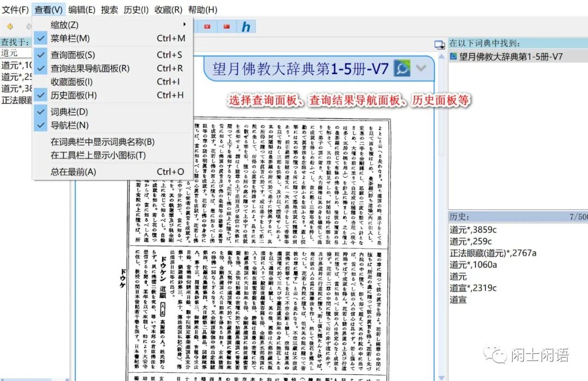This screenshot has width=588, height=381.
Task: Expand the 缩放(Z) zoom submenu
Action: pyautogui.click(x=113, y=25)
